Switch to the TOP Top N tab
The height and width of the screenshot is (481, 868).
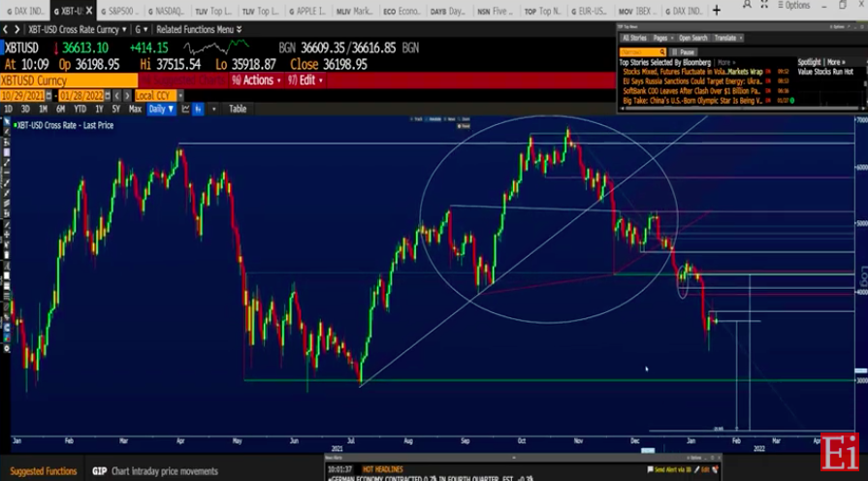(x=544, y=11)
